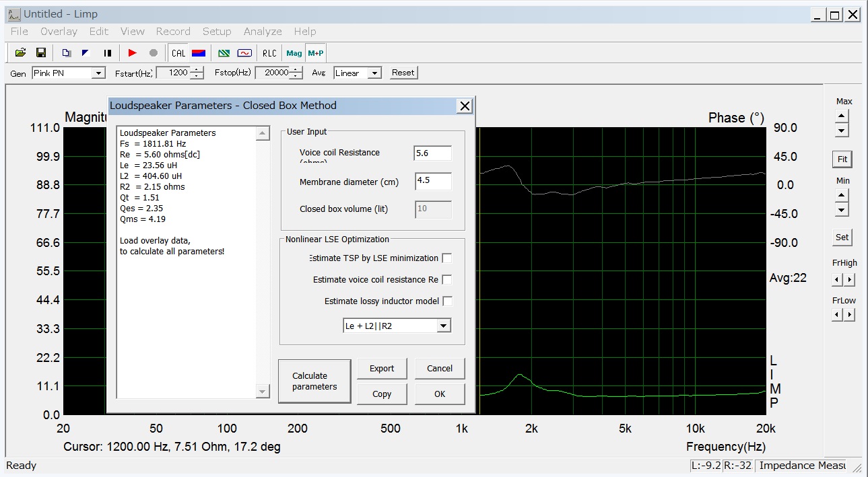Image resolution: width=868 pixels, height=477 pixels.
Task: Click the Qt = 1.51 line
Action: click(x=139, y=197)
